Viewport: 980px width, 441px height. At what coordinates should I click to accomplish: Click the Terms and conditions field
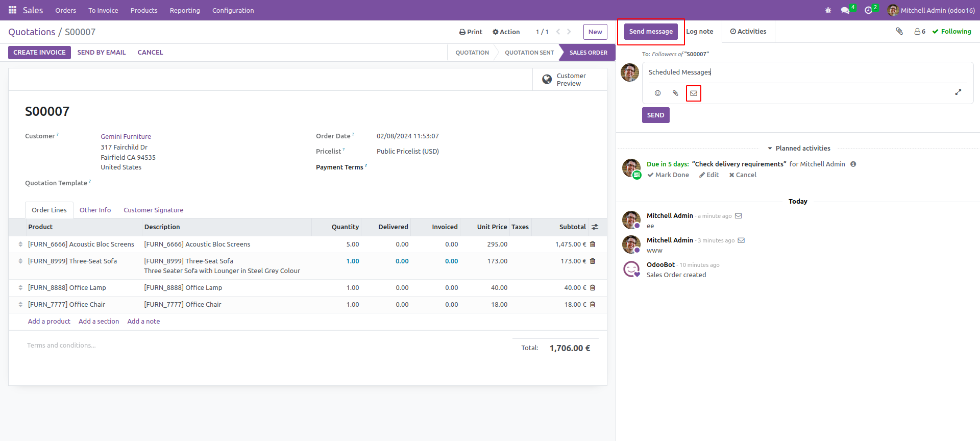61,346
